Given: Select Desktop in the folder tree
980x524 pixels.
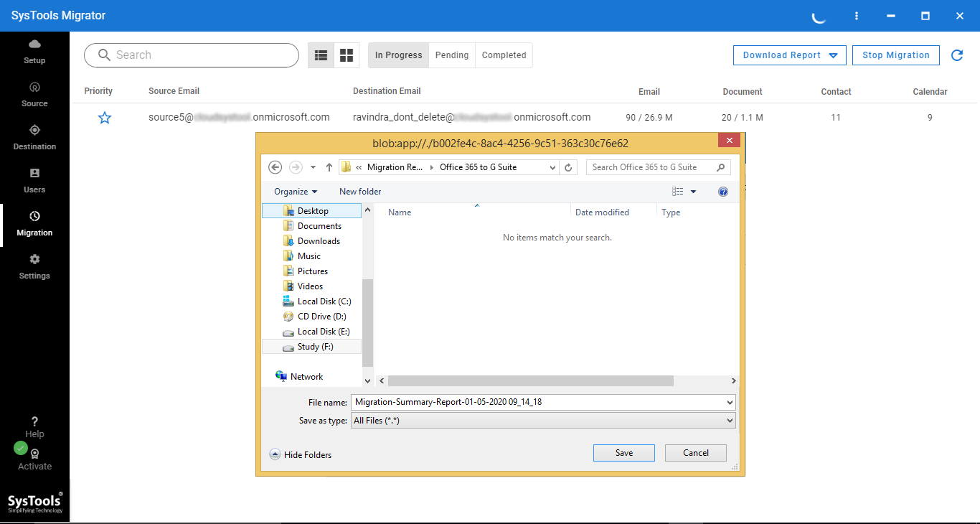Looking at the screenshot, I should click(x=312, y=211).
